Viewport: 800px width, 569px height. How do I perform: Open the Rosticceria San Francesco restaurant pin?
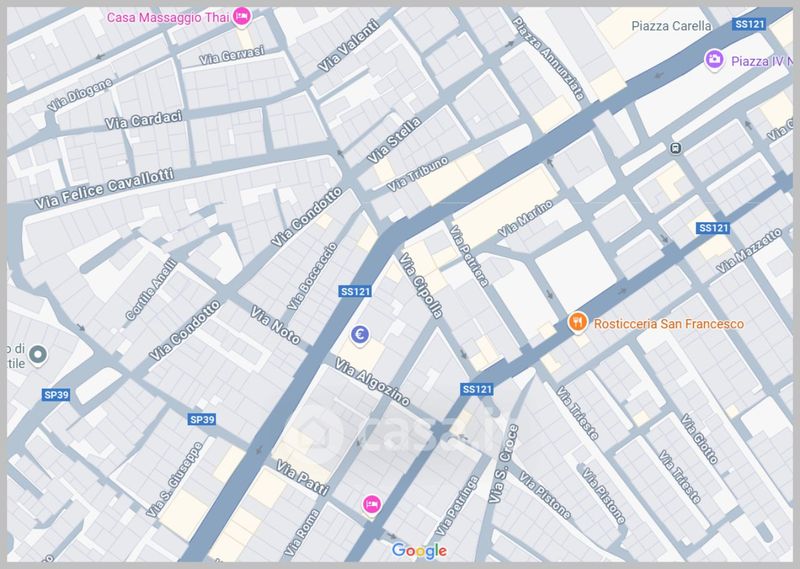tap(577, 322)
